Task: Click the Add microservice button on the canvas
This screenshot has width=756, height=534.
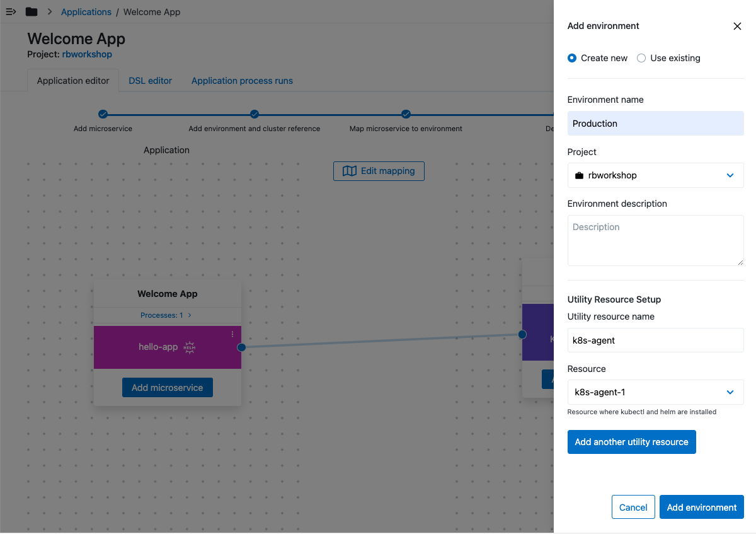Action: click(167, 387)
